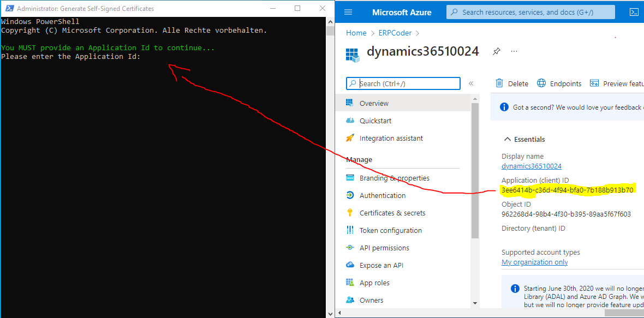Click the Authentication icon in Manage section
Image resolution: width=644 pixels, height=318 pixels.
(350, 195)
